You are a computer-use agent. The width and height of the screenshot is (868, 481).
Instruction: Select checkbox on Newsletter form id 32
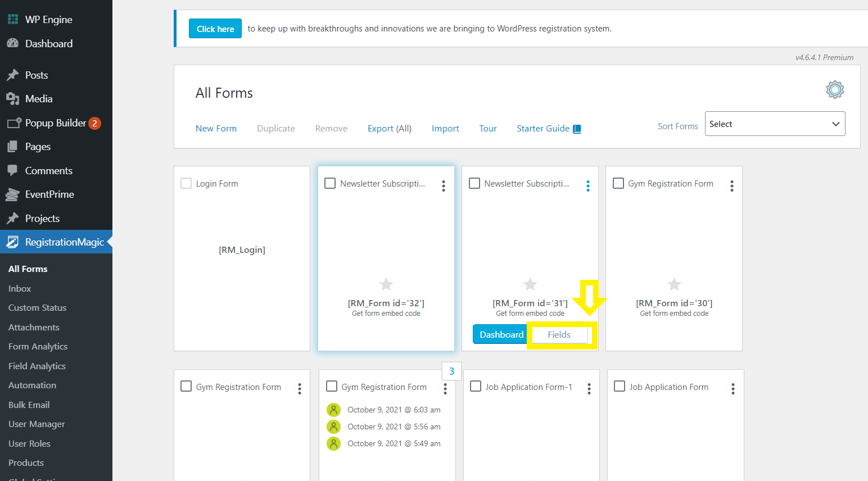[331, 183]
